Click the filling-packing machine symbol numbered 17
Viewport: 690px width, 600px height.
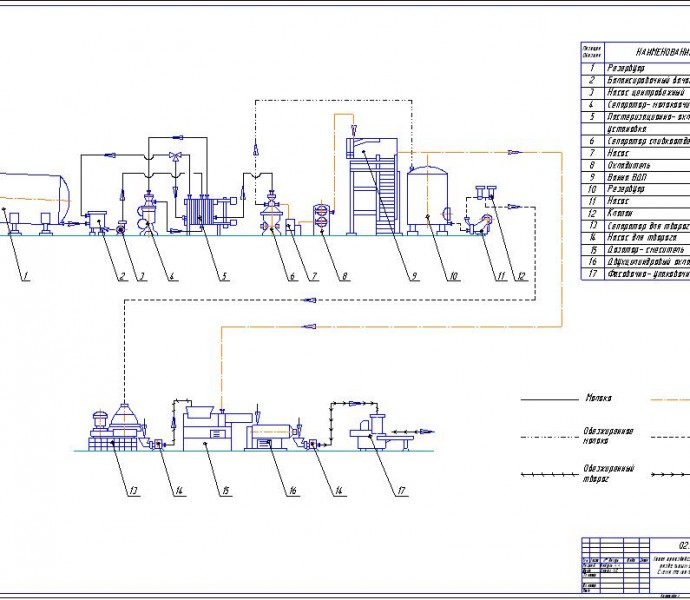coord(382,432)
